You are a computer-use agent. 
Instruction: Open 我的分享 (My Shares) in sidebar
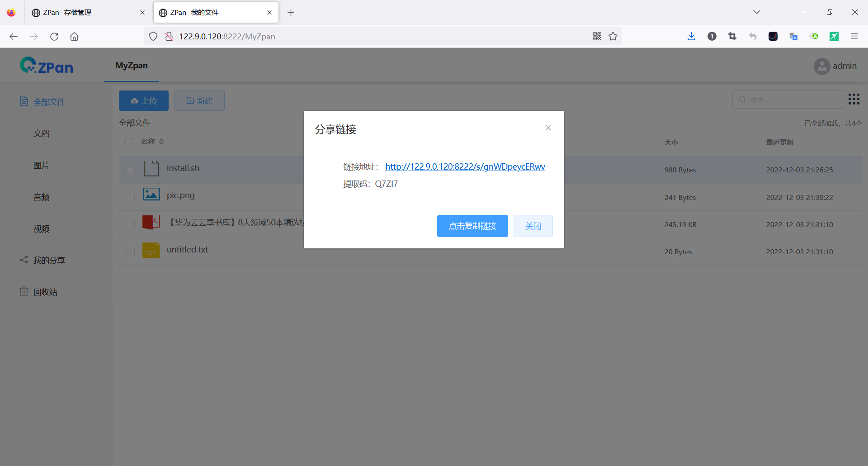pos(50,260)
